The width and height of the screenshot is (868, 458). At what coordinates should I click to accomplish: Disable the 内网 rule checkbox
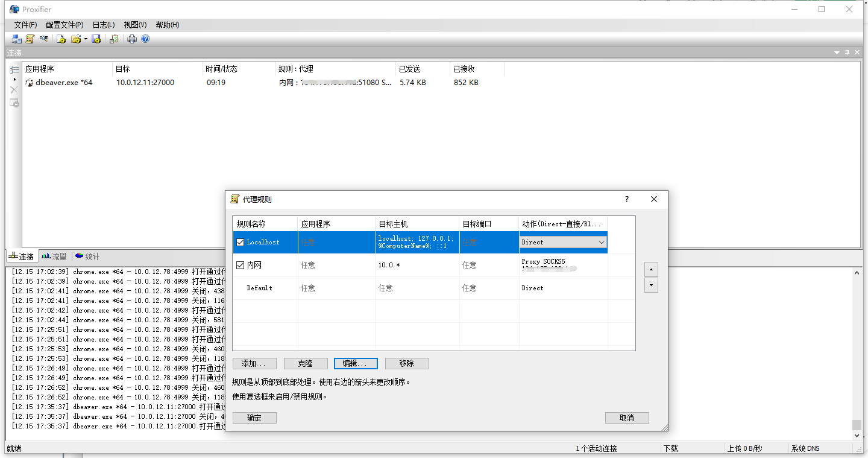pyautogui.click(x=239, y=265)
